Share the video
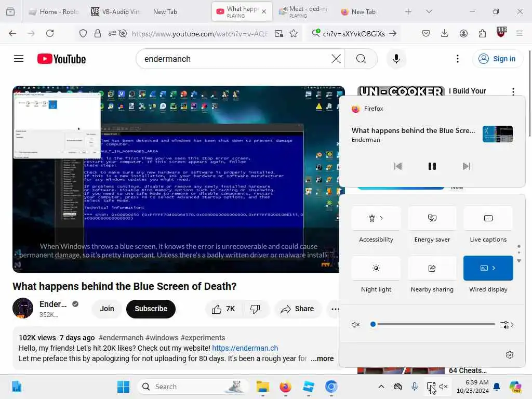The height and width of the screenshot is (399, 532). [x=297, y=309]
